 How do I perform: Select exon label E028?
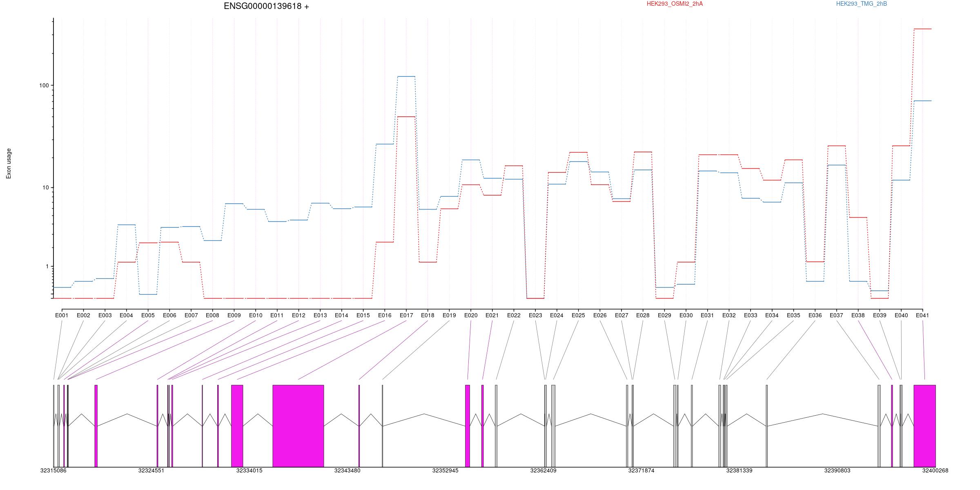pos(643,315)
